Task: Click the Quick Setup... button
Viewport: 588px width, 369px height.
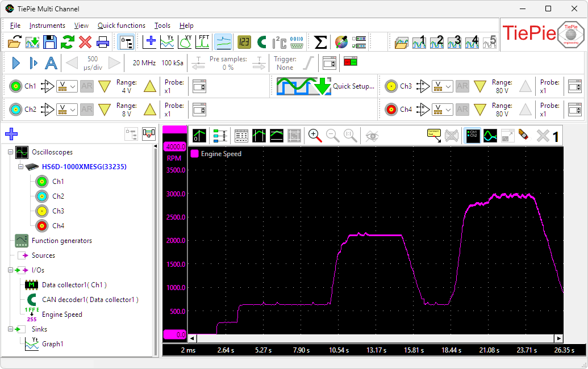Action: (326, 86)
